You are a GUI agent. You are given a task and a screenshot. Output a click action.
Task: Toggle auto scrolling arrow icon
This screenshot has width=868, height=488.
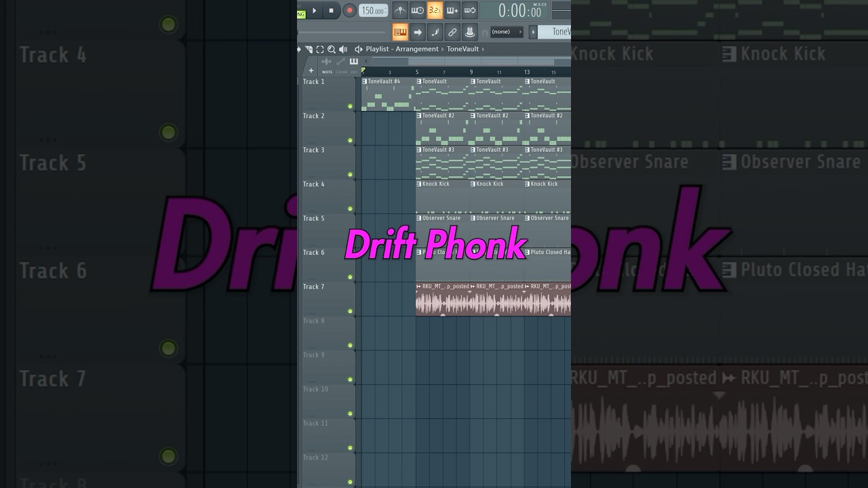418,32
